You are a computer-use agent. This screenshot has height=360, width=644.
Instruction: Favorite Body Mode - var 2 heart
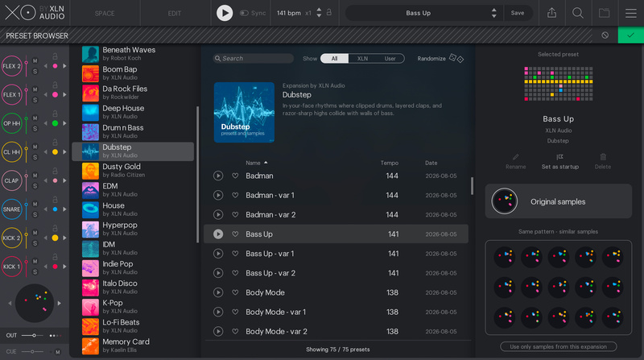click(235, 332)
